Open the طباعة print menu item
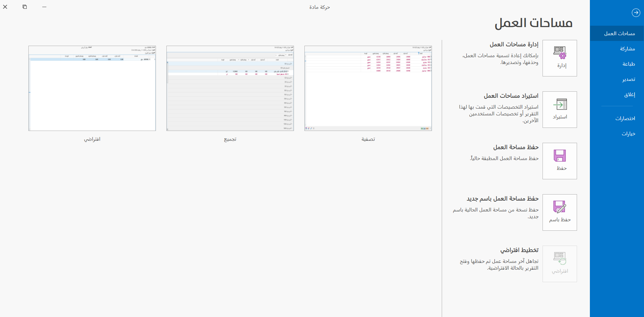The image size is (644, 317). (x=617, y=64)
